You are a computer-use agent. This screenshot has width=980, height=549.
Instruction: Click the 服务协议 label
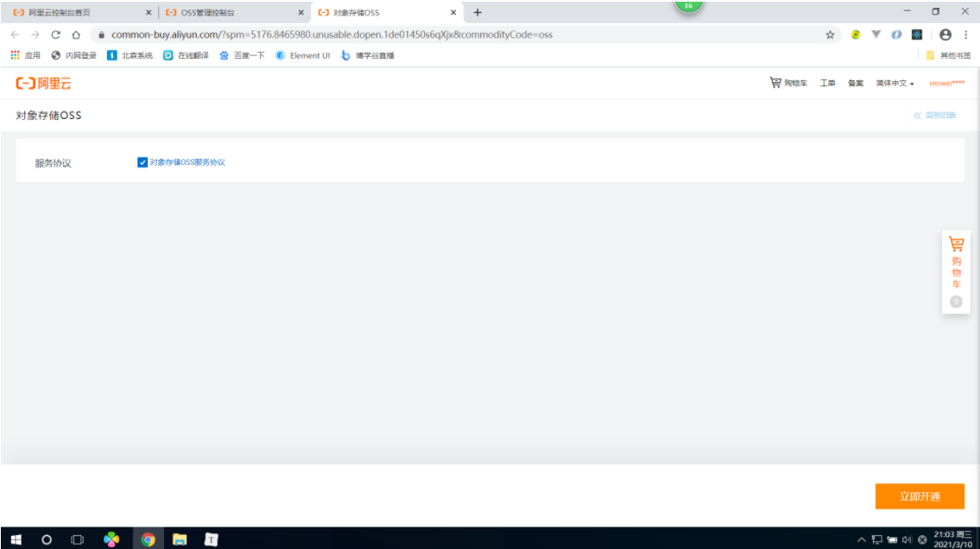(54, 164)
